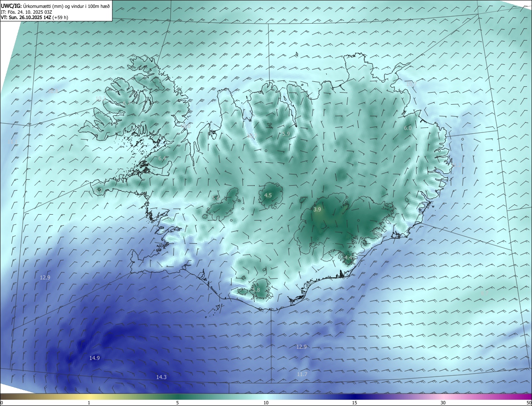Click the 4.5 value on the glacier
Screen dimensions: 532x406
pyautogui.click(x=268, y=195)
